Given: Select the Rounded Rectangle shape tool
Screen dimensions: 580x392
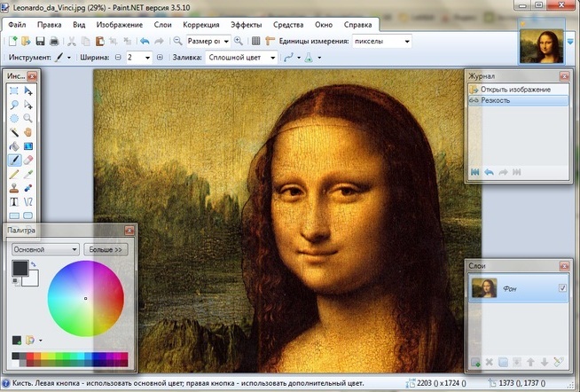Looking at the screenshot, I should click(28, 216).
